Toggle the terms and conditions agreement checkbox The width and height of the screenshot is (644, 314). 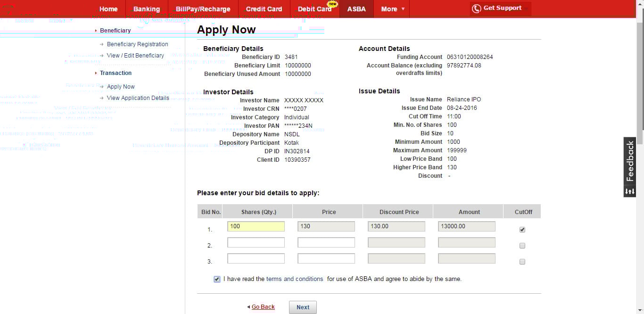coord(217,279)
